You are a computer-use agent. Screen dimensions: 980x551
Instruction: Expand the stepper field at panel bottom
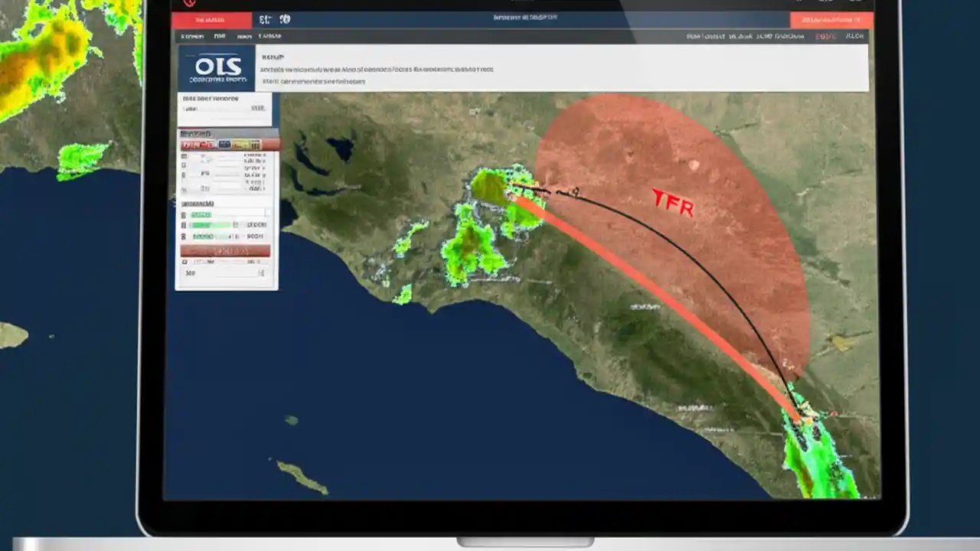[260, 272]
